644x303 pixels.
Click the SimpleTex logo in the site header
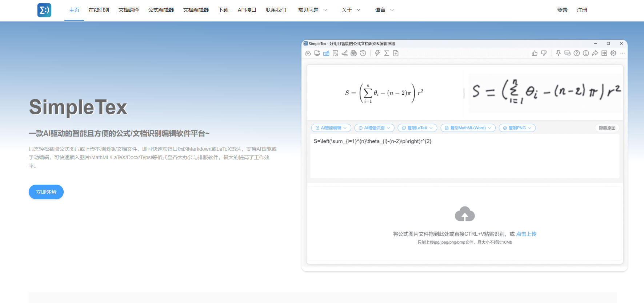(x=44, y=10)
